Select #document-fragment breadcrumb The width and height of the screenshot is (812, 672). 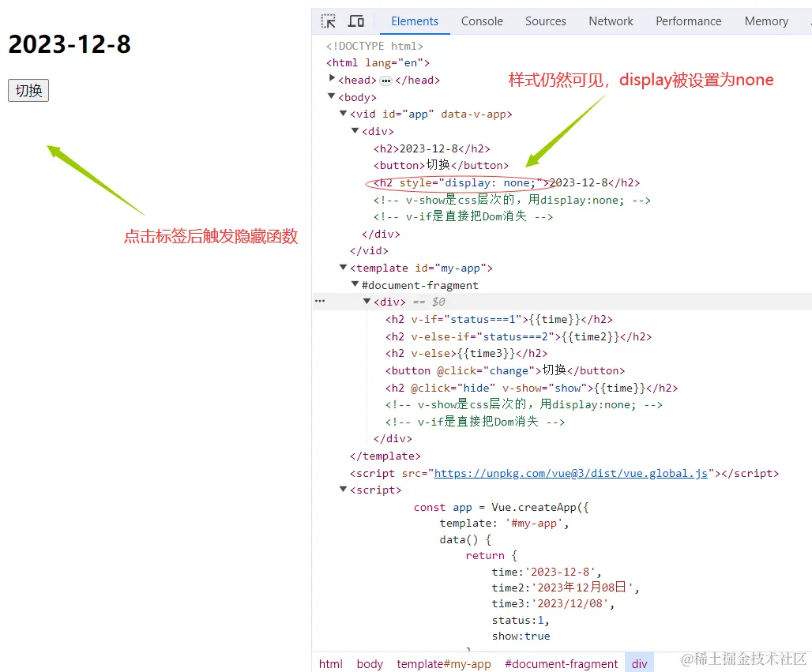[x=562, y=664]
